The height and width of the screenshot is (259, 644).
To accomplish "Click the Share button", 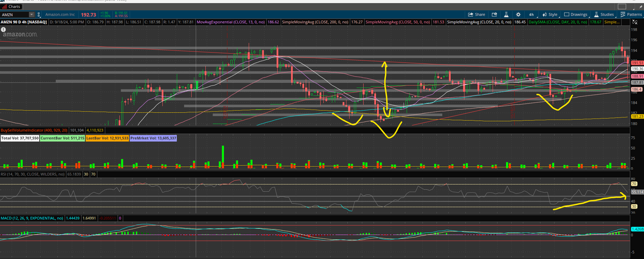I will pyautogui.click(x=477, y=14).
